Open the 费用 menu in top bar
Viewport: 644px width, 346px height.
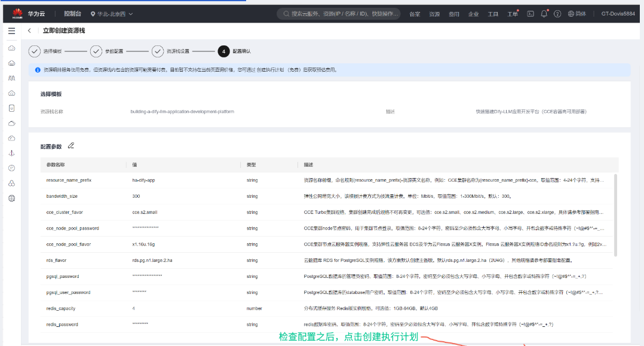click(x=454, y=14)
